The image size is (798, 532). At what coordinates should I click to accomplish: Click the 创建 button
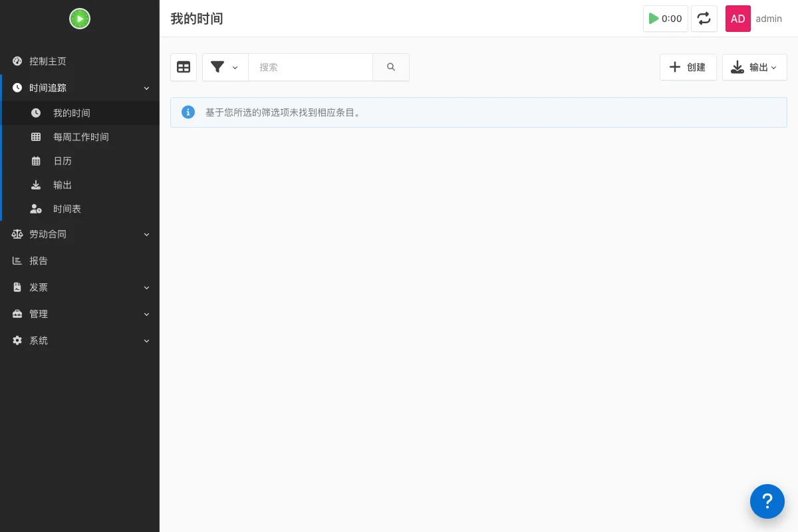688,67
